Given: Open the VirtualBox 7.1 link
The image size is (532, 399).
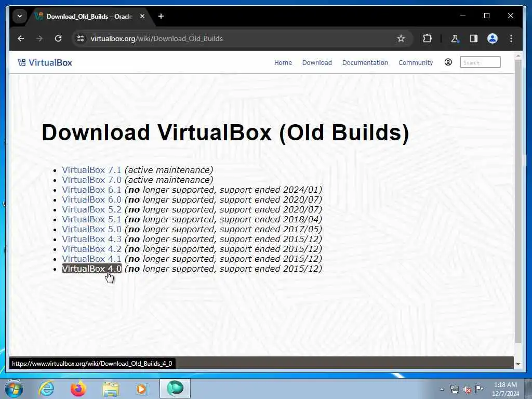Looking at the screenshot, I should point(91,170).
